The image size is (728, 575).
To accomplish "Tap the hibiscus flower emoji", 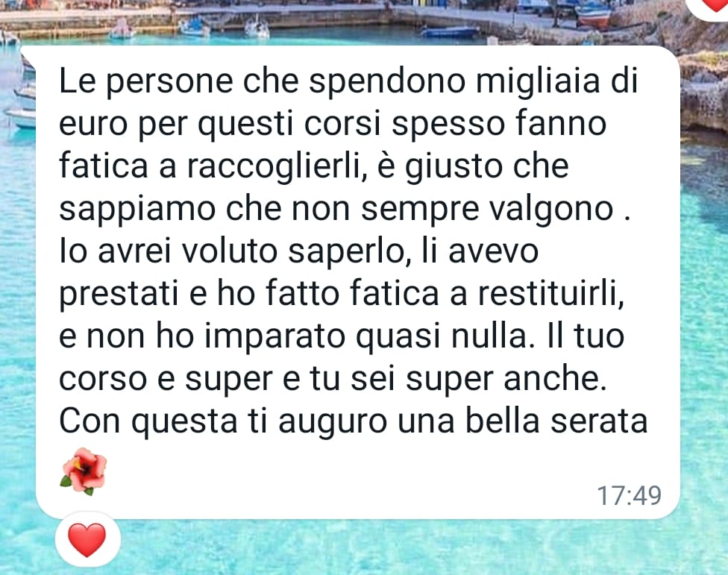I will [x=84, y=471].
